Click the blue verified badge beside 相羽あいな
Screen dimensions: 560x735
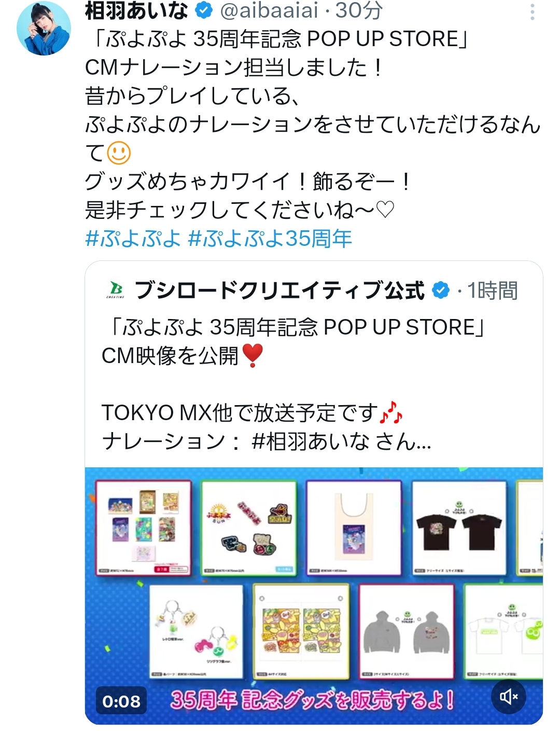[203, 10]
